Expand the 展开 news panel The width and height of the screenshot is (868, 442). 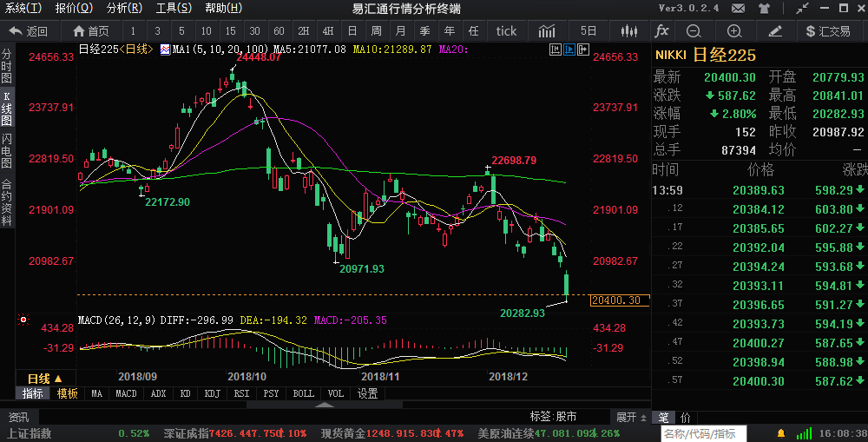(x=632, y=417)
